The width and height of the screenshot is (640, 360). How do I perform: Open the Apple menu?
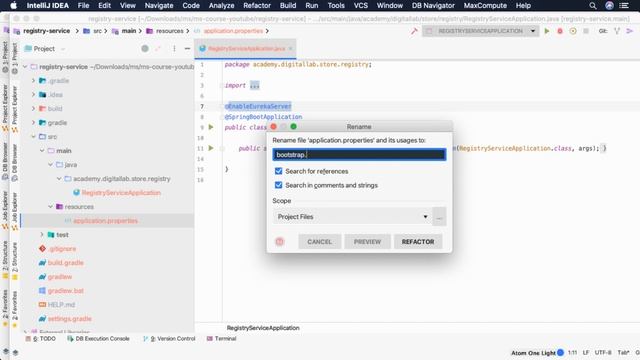tap(13, 5)
